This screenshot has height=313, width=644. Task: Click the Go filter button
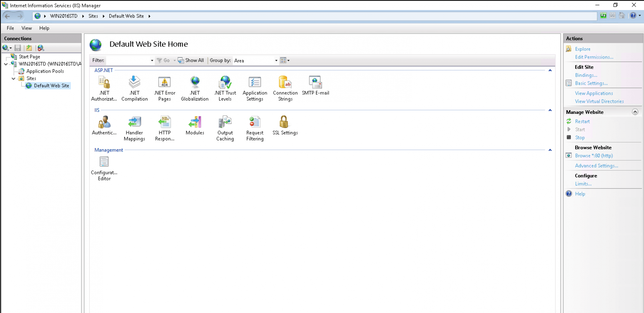click(163, 60)
